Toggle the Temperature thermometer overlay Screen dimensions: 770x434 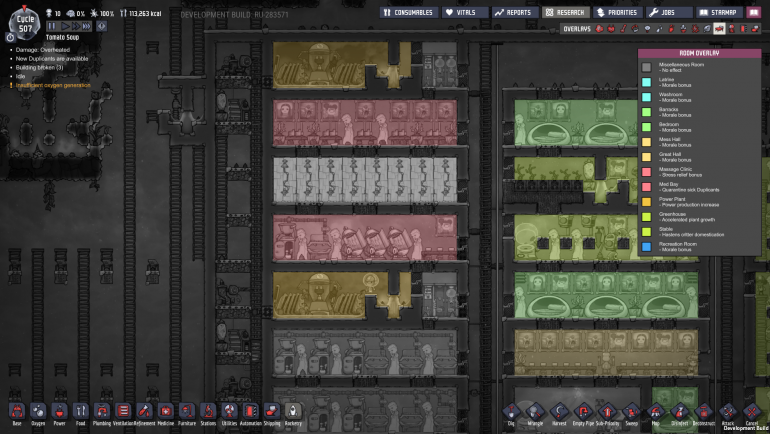623,29
